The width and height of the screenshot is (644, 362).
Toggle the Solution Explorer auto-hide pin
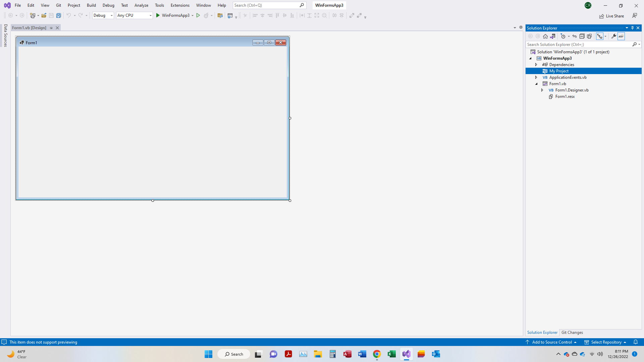[x=632, y=28]
